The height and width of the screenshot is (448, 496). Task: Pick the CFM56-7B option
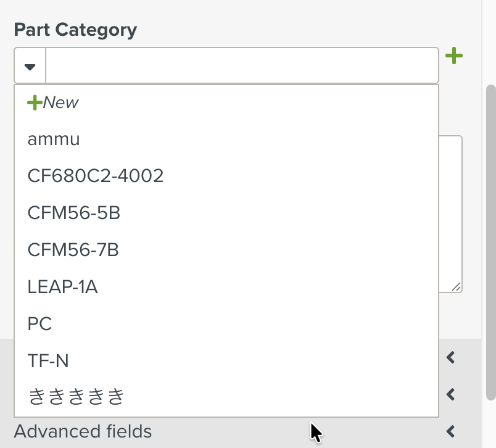226,250
